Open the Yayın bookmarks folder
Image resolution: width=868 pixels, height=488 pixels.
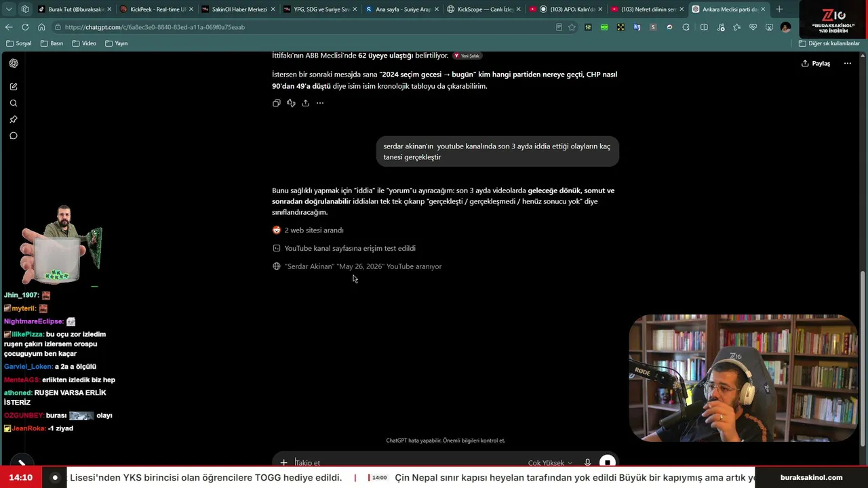(x=116, y=43)
